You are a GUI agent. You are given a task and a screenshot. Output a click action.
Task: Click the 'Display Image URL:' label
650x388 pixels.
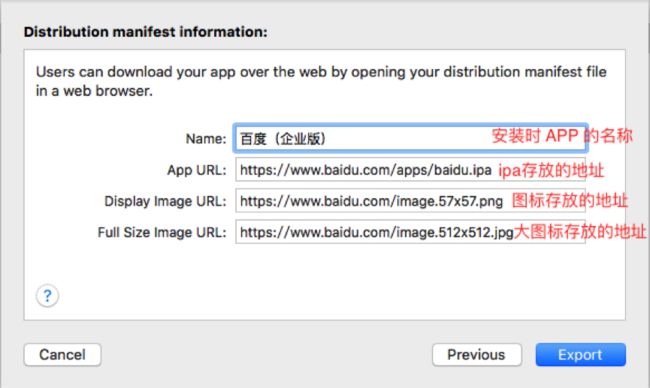pos(165,201)
